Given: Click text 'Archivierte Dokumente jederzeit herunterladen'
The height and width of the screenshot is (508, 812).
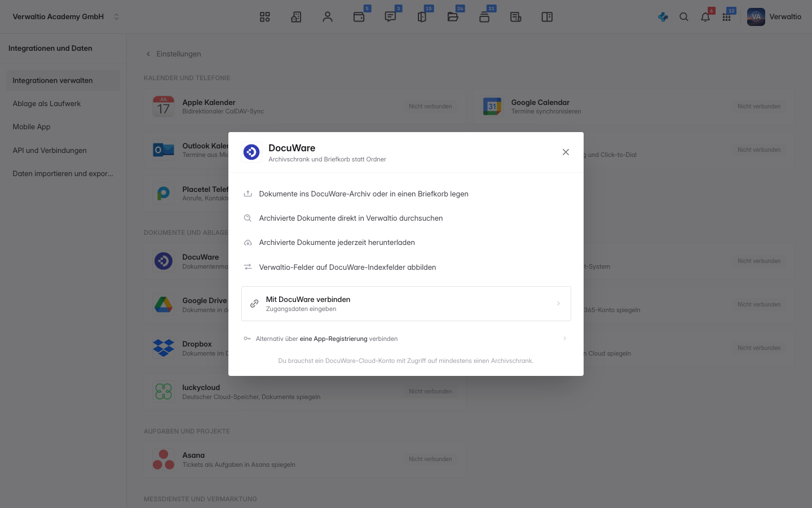Looking at the screenshot, I should tap(337, 243).
